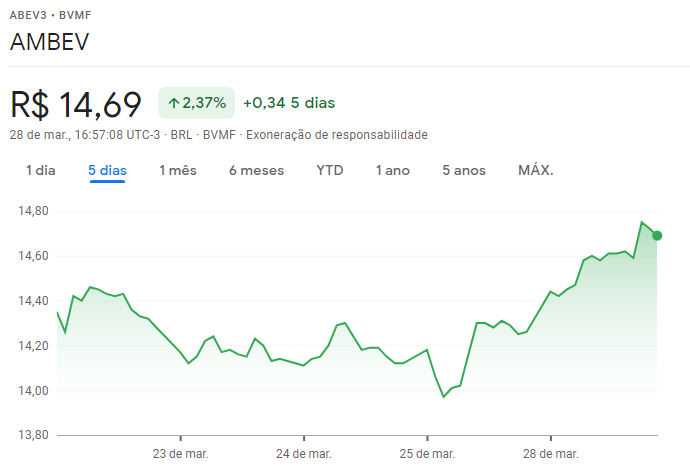
Task: Click the AMBEV company name heading
Action: [x=50, y=42]
